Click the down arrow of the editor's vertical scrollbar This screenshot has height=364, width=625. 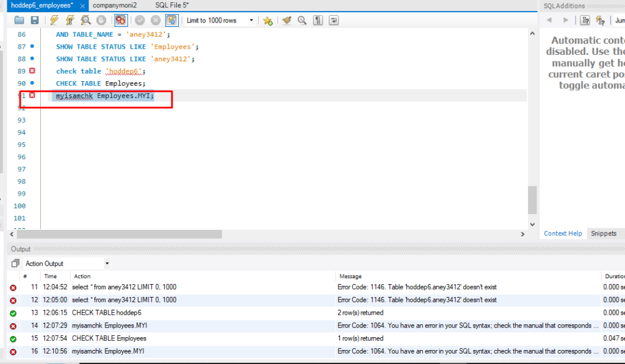532,224
